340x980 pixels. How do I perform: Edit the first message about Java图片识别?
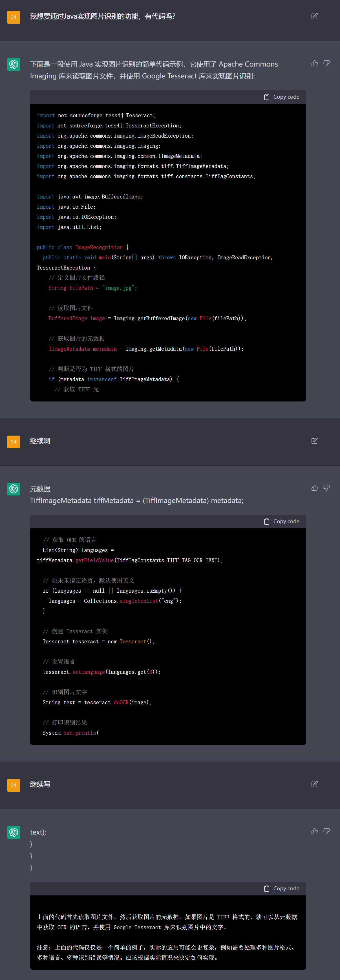(x=314, y=16)
